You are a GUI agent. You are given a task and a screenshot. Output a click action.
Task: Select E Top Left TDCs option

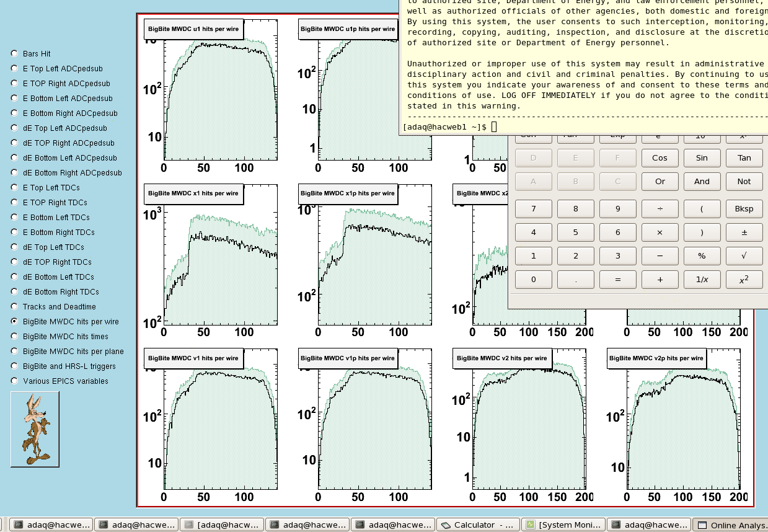[14, 188]
